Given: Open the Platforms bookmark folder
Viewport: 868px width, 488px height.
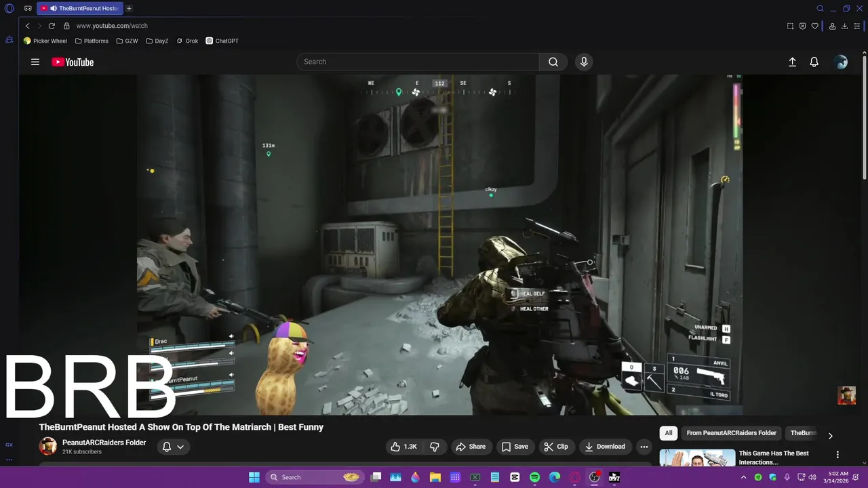Looking at the screenshot, I should pos(92,41).
